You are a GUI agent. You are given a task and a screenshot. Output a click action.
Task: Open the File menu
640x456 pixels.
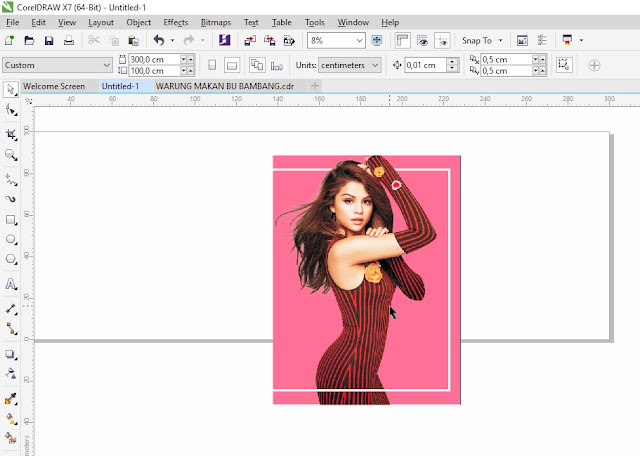(13, 22)
